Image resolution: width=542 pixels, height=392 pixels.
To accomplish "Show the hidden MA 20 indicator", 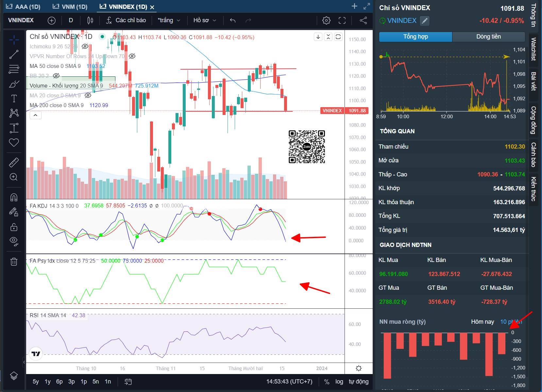I will point(88,95).
